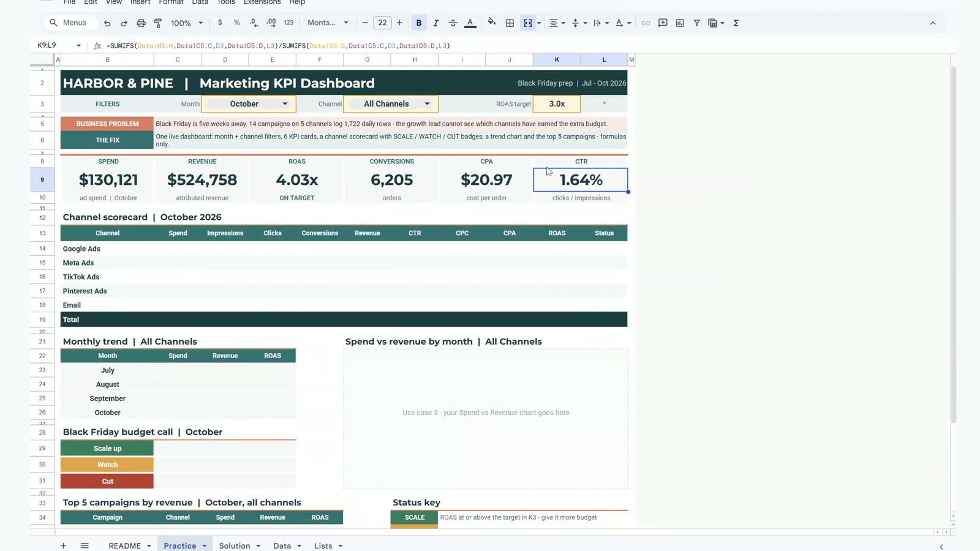The image size is (980, 551).
Task: Decrease font size with minus button
Action: (365, 23)
